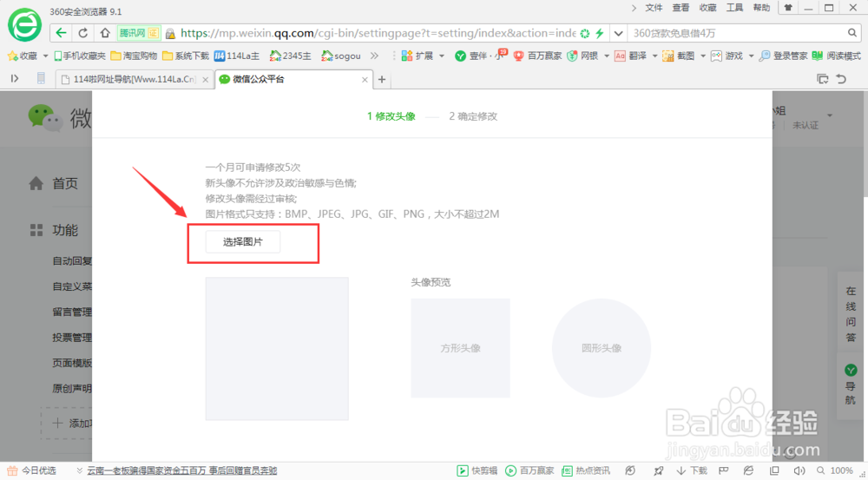Open the sogou bookmark
Image resolution: width=868 pixels, height=480 pixels.
tap(340, 56)
